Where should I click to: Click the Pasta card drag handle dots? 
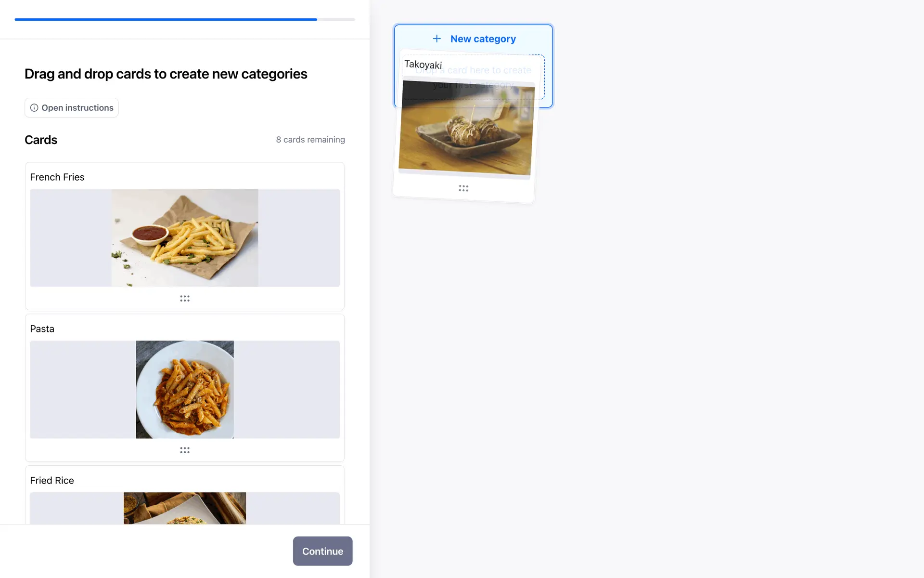point(185,450)
